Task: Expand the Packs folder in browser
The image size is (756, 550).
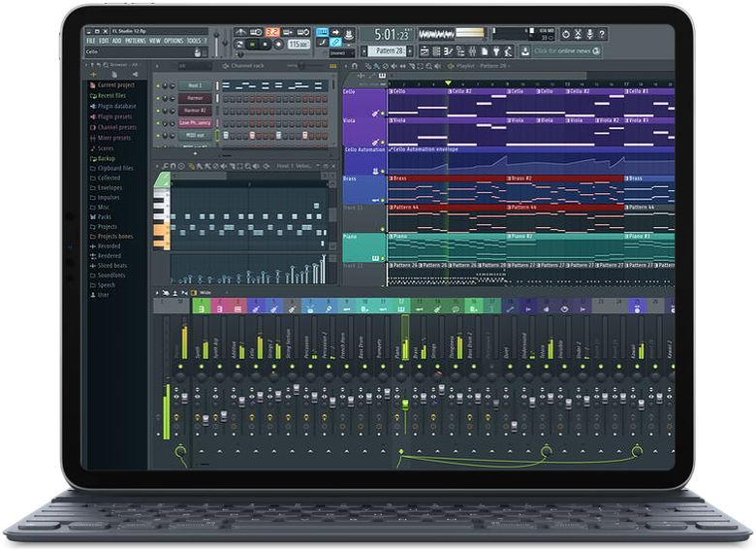Action: [100, 216]
